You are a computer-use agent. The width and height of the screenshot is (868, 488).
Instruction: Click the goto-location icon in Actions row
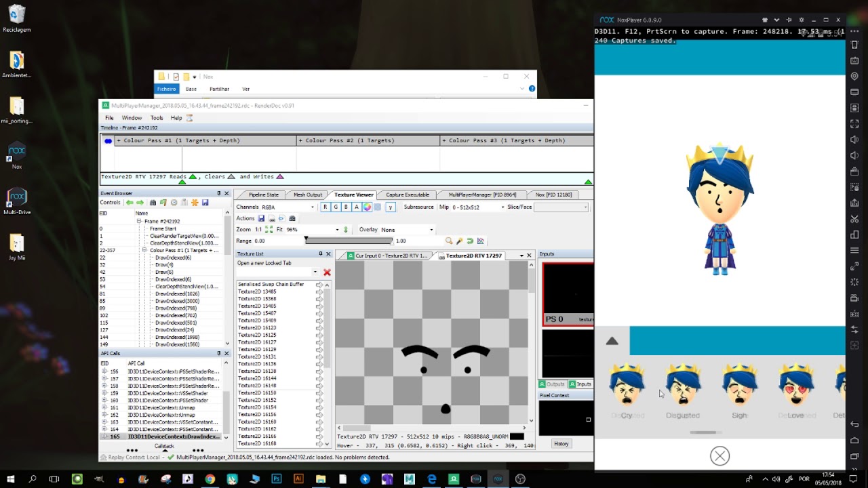click(281, 218)
